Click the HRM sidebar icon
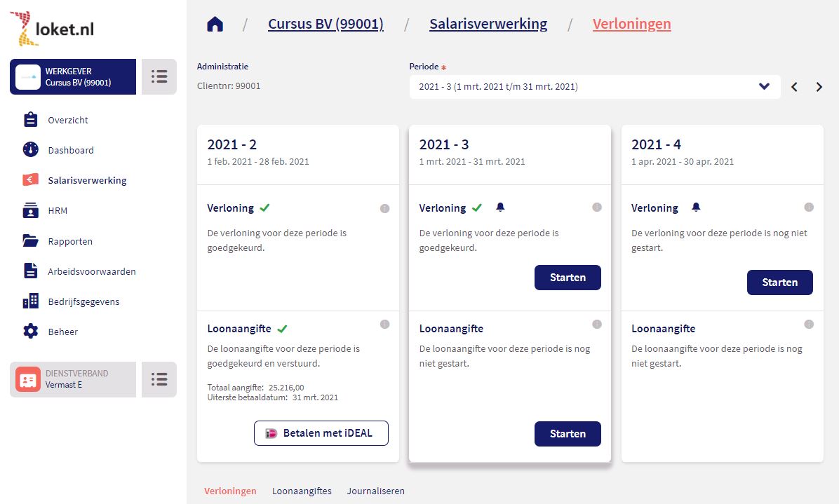This screenshot has width=839, height=504. [x=30, y=210]
